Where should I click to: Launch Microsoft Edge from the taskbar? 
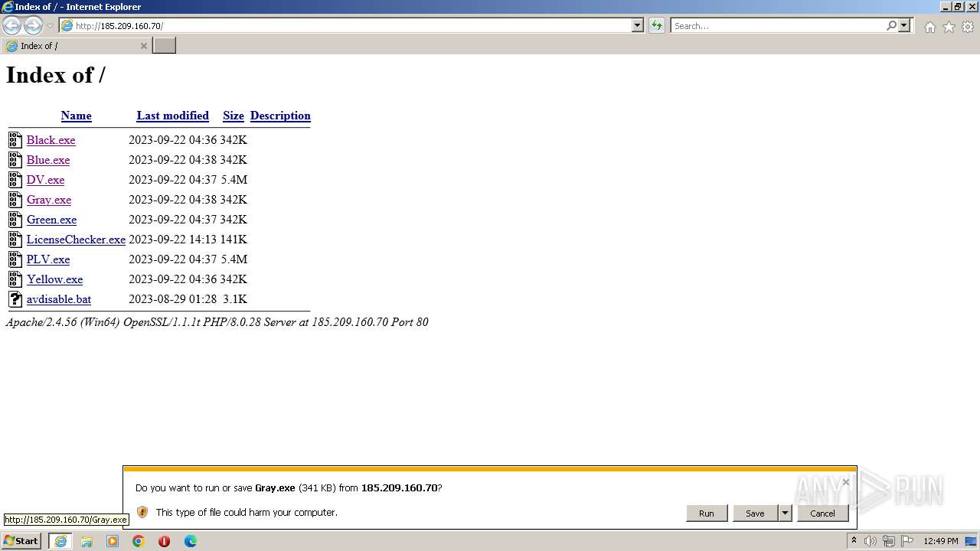[x=190, y=541]
